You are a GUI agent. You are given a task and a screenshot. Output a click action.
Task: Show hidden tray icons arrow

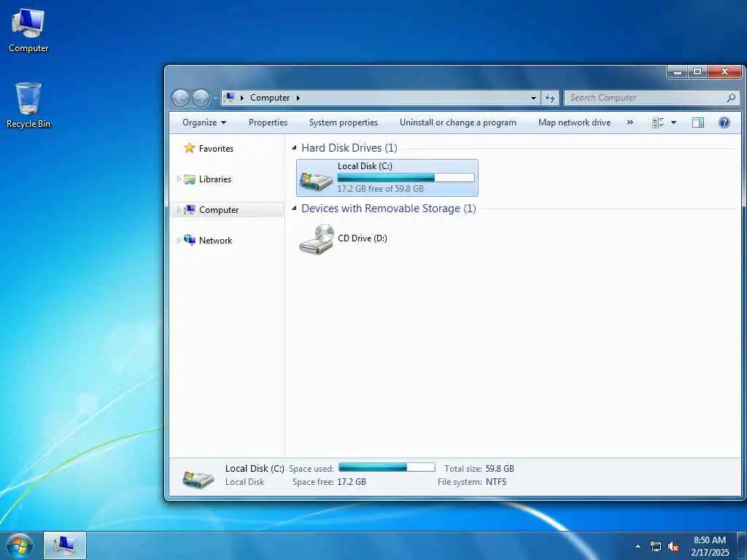(638, 546)
